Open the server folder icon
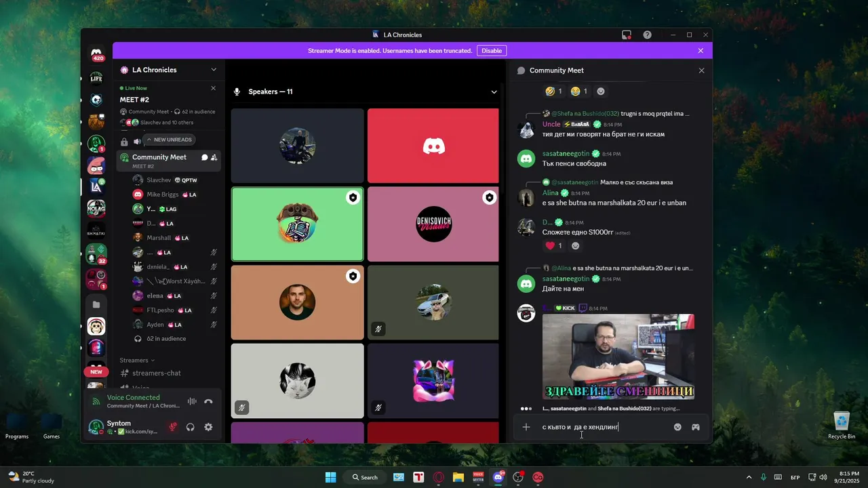This screenshot has height=488, width=868. click(x=96, y=304)
